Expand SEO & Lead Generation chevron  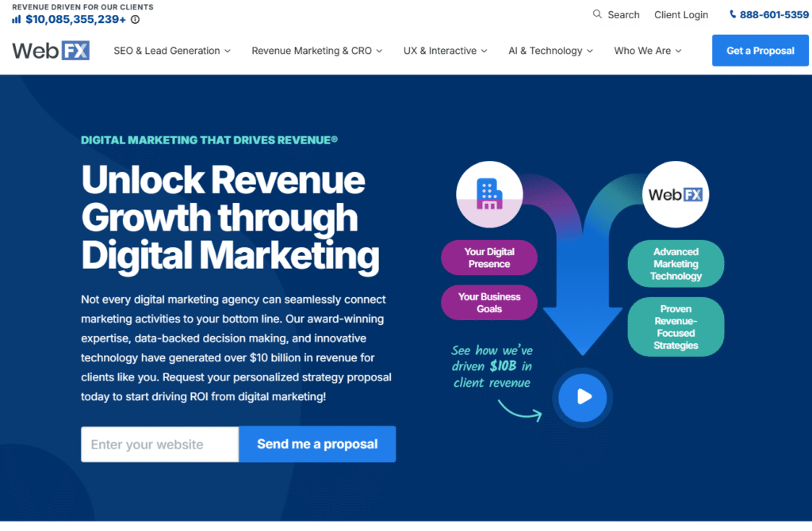point(228,52)
